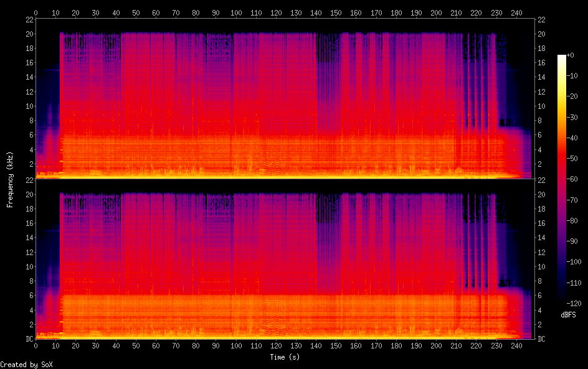Click the "DC" label on the left frequency axis

(28, 339)
